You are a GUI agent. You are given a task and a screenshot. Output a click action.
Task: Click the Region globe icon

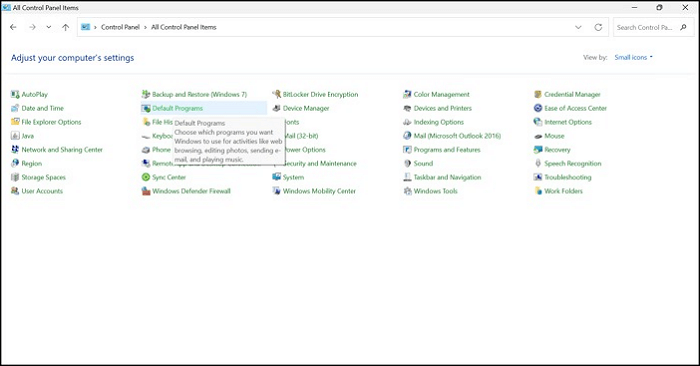click(15, 163)
